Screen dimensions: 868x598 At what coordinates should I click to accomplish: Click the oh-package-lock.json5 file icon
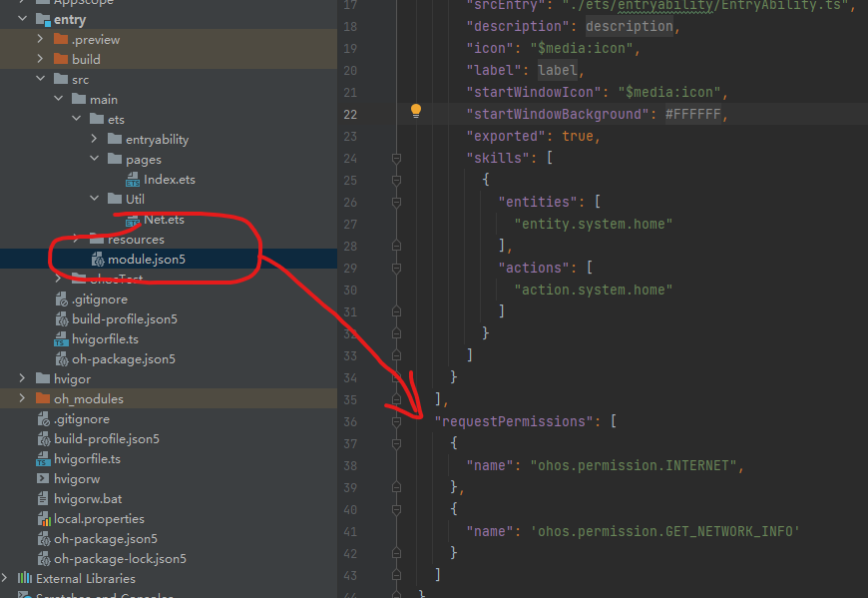click(44, 559)
